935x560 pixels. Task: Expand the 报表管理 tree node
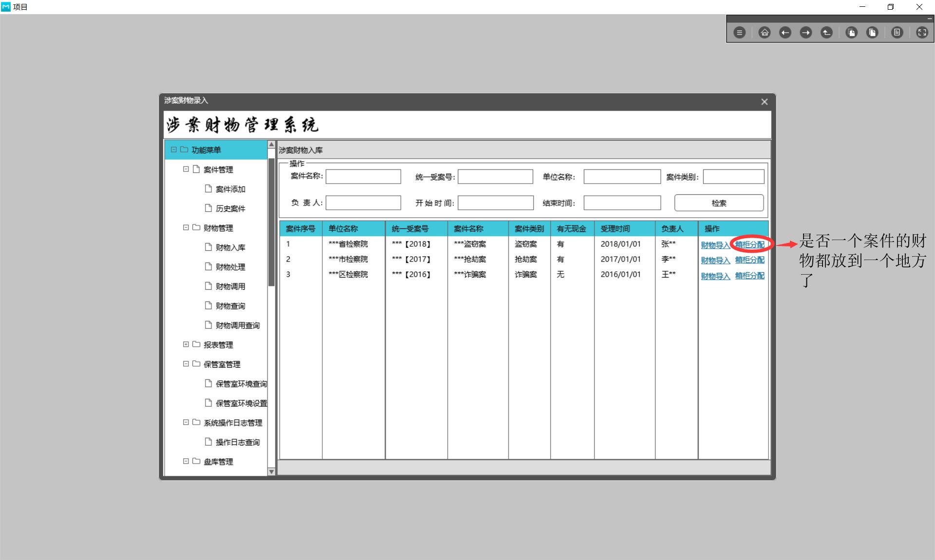pos(186,344)
